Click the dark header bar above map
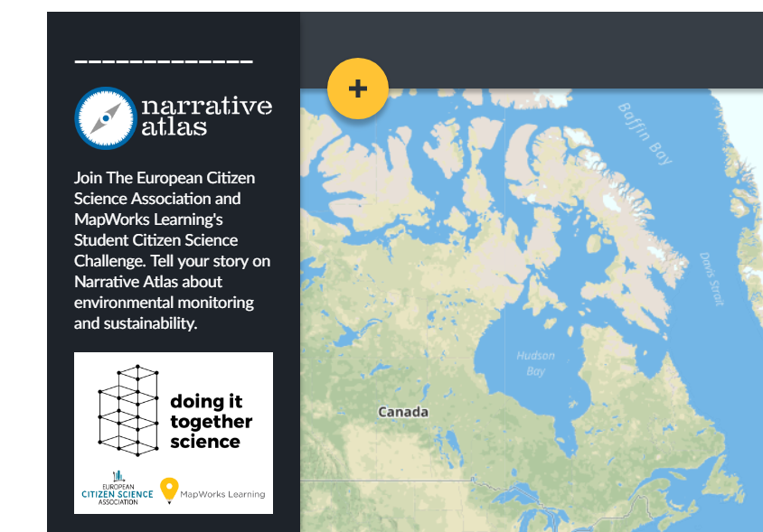 coord(532,50)
